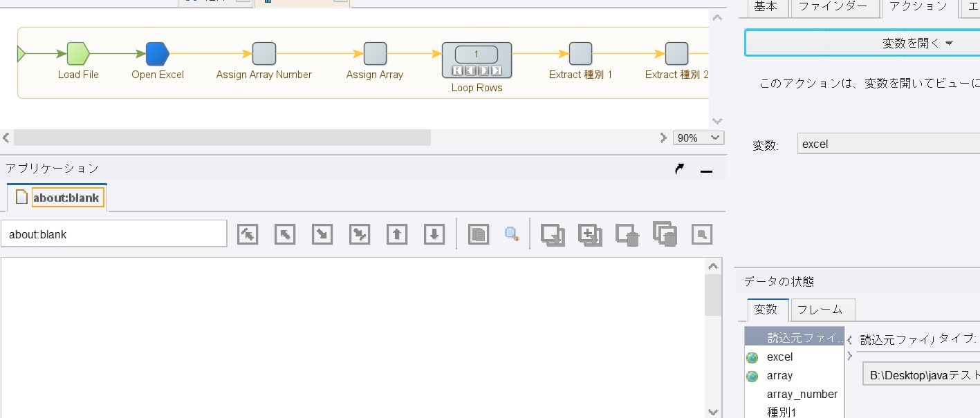Click the workflow horizontal scrollbar thumb
The width and height of the screenshot is (980, 418).
[x=222, y=137]
